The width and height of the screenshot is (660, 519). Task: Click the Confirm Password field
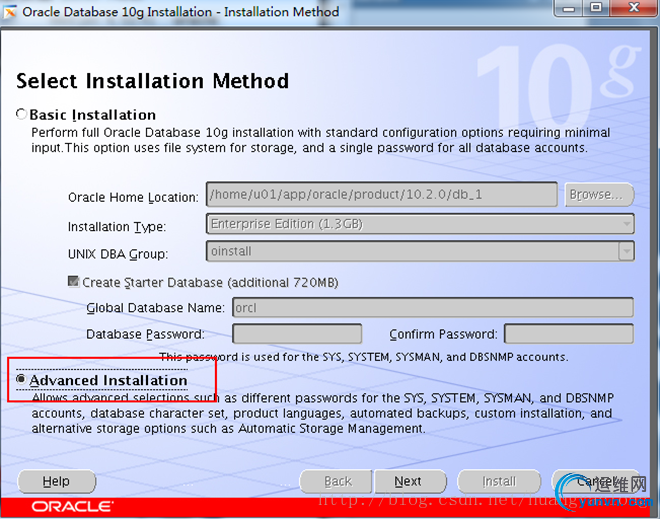569,334
